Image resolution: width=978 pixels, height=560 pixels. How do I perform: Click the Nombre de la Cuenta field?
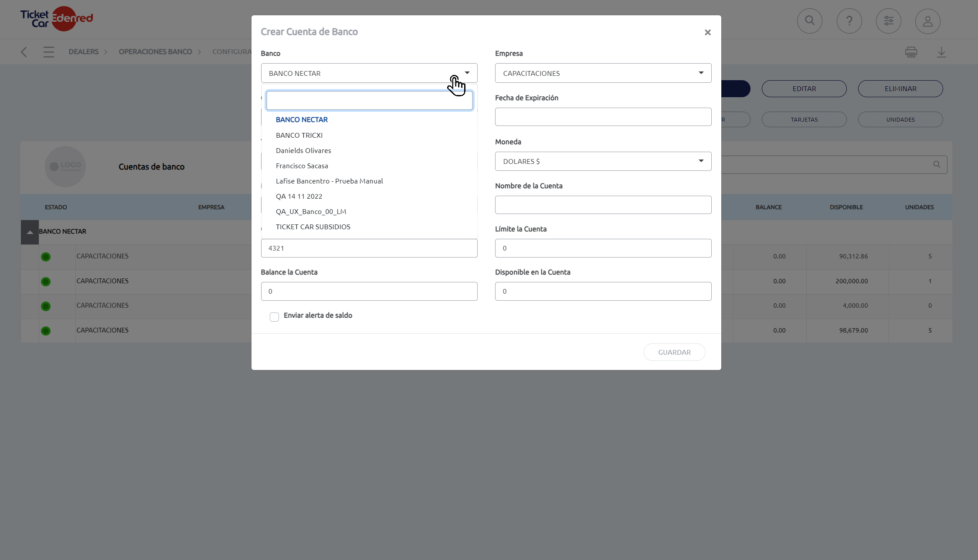(x=603, y=205)
